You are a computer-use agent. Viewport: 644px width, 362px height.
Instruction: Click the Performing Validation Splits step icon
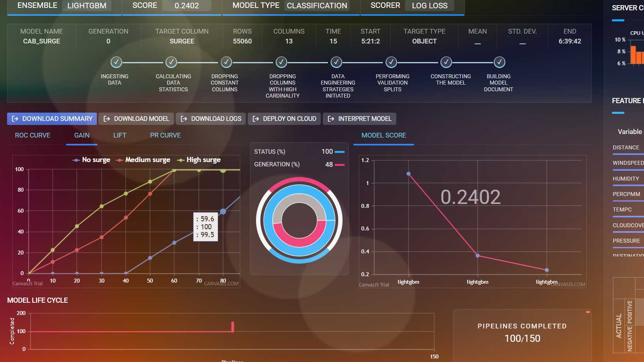(x=391, y=62)
